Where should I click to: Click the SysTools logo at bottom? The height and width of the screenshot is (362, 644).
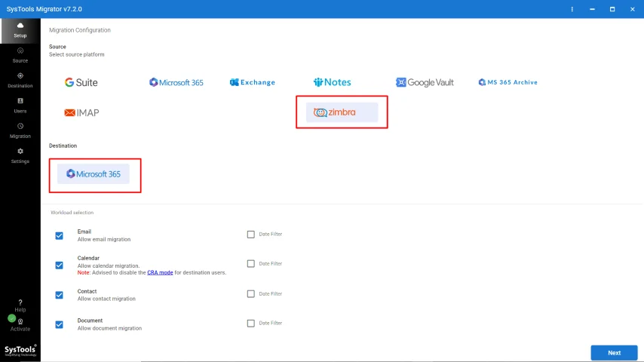pos(20,350)
